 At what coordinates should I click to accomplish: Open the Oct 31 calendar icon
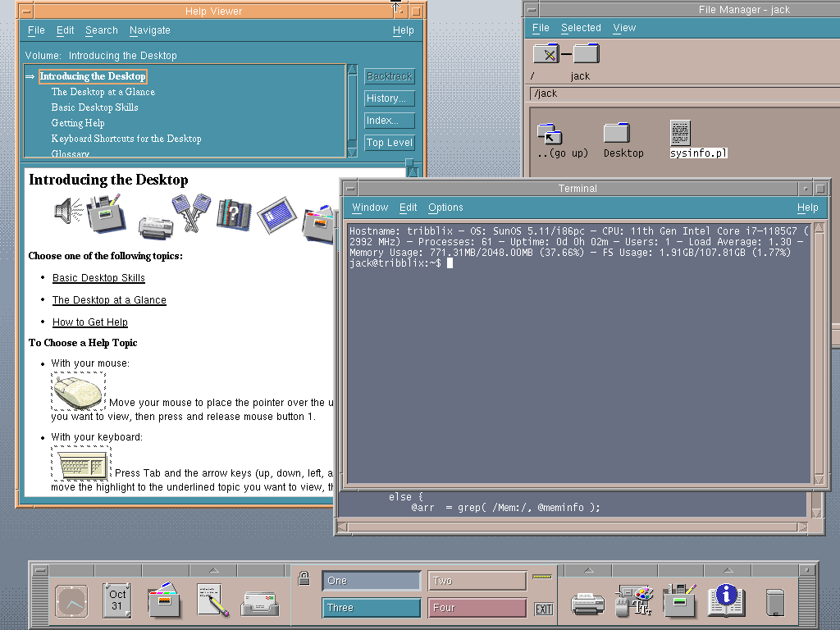coord(118,601)
